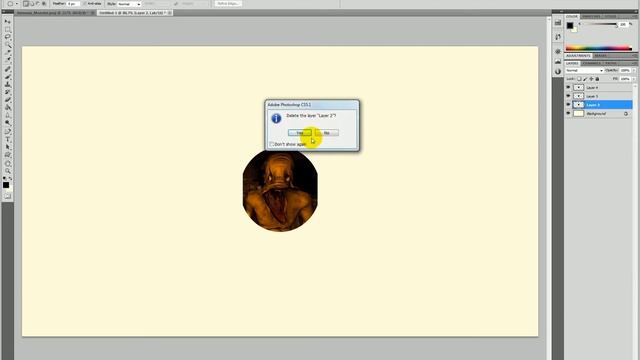The width and height of the screenshot is (640, 360).
Task: Select the Background layer row
Action: click(599, 113)
